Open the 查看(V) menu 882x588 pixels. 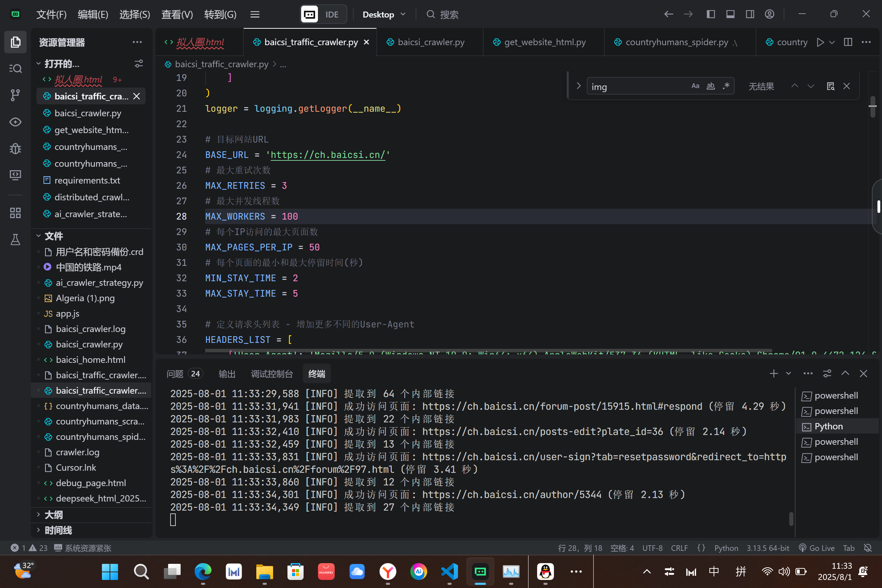coord(177,14)
